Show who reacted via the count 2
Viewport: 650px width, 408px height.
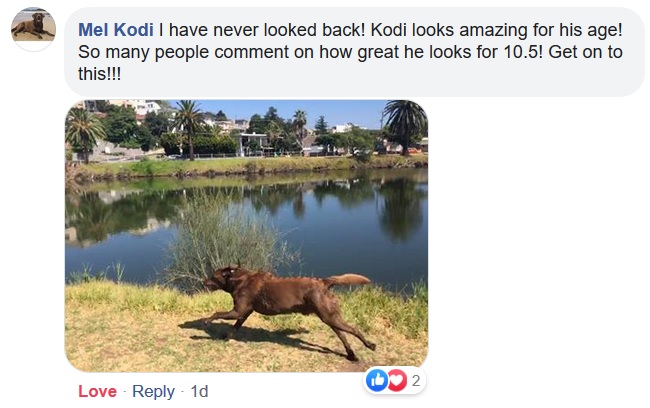(x=415, y=380)
